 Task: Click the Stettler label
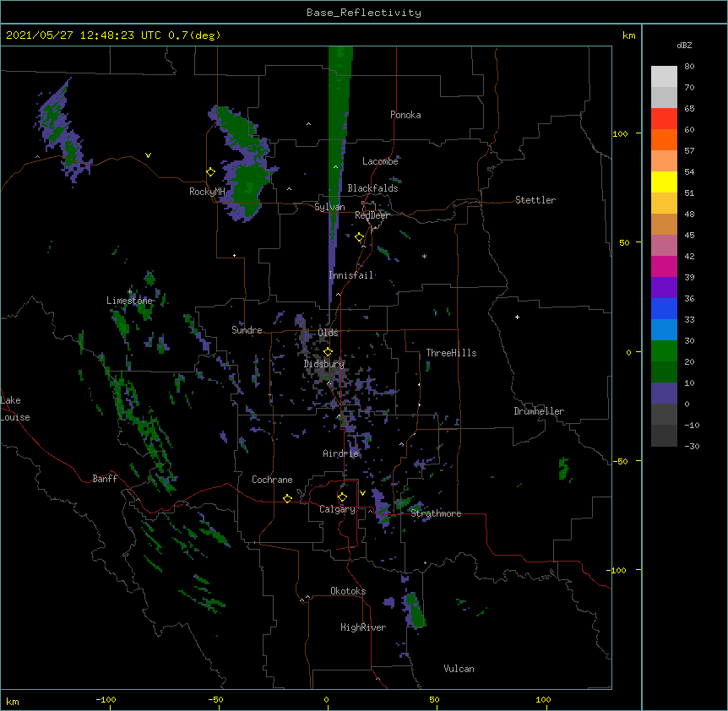click(x=535, y=200)
